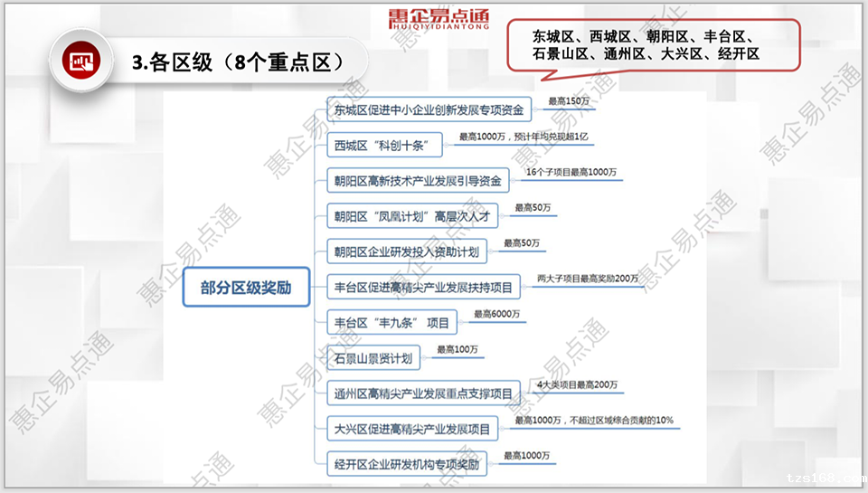Open the 朝阳区高新技术产业发展引导资金 node

click(418, 180)
